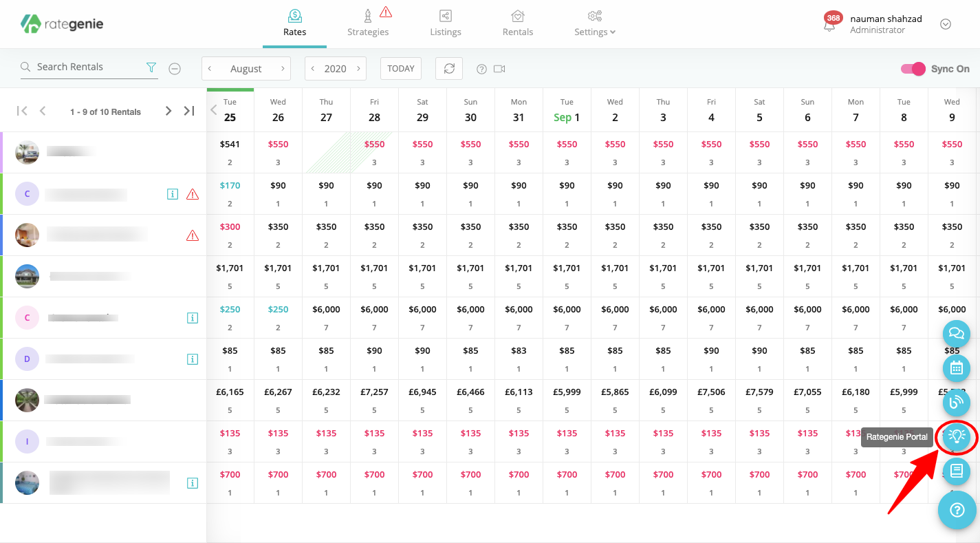Open the help question mark icon in toolbar
This screenshot has height=543, width=980.
click(481, 69)
